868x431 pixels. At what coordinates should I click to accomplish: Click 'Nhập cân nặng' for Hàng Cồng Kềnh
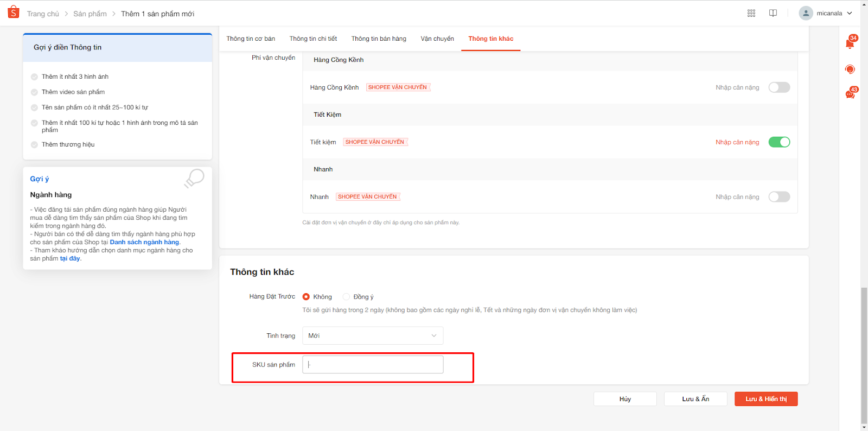[737, 87]
